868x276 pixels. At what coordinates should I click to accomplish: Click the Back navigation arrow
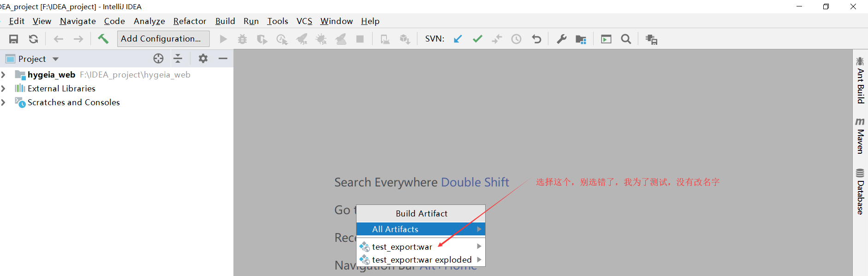[59, 39]
